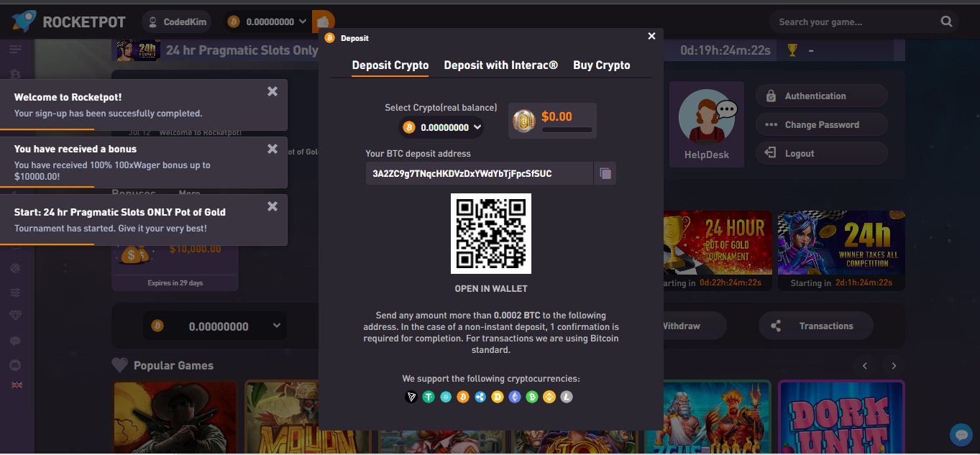
Task: Click OPEN IN WALLET link
Action: (491, 288)
